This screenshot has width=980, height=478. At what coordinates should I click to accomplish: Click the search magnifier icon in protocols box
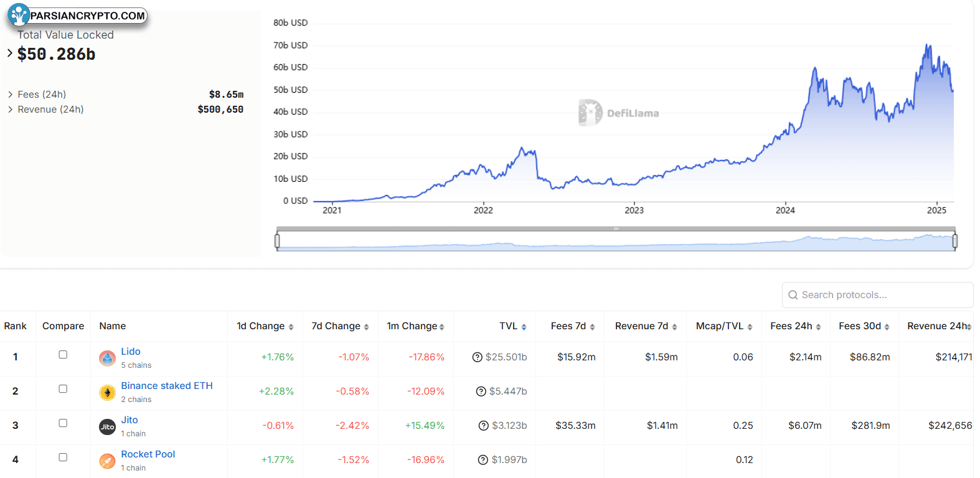pyautogui.click(x=793, y=295)
